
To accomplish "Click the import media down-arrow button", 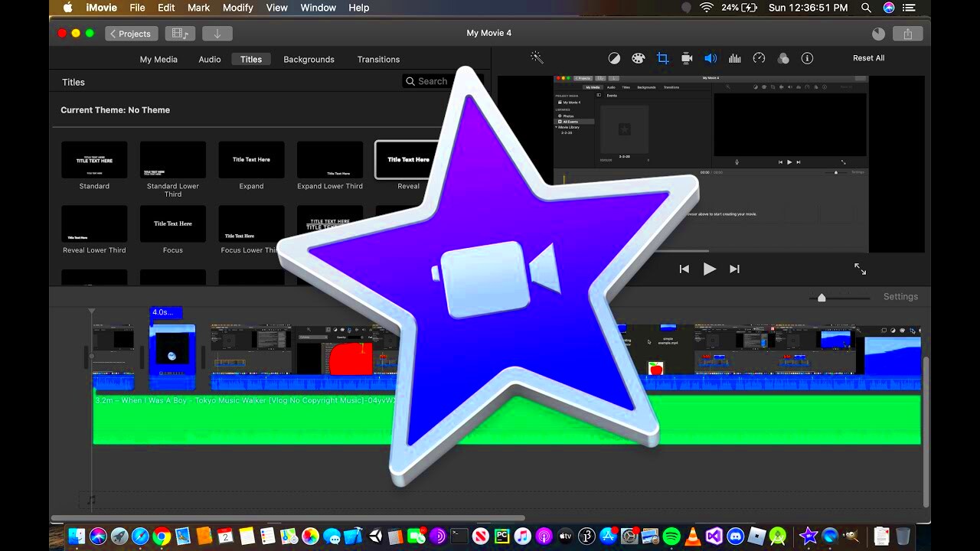I will point(217,34).
